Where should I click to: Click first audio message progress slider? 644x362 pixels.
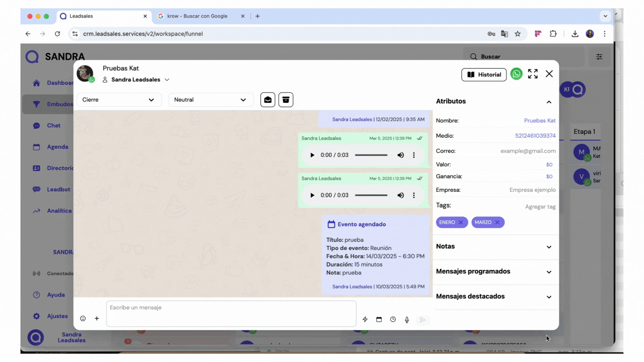tap(371, 155)
